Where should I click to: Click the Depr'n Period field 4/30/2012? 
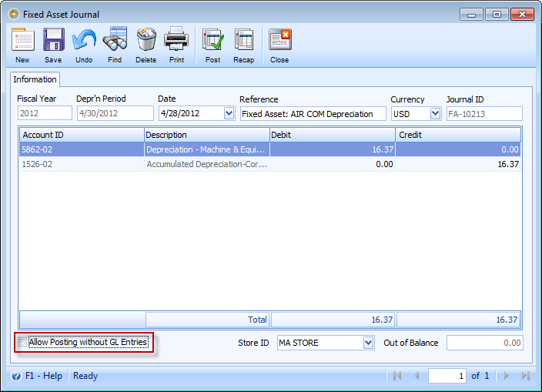pyautogui.click(x=115, y=113)
